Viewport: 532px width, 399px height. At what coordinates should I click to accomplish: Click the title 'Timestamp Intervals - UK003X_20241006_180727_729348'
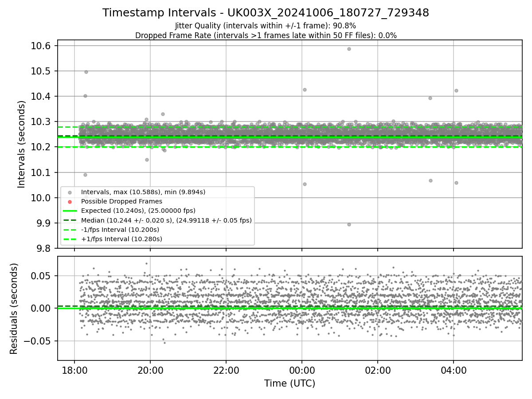(266, 13)
